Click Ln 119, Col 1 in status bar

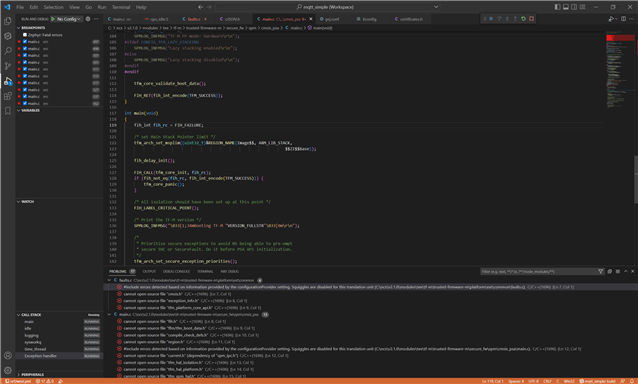tap(492, 381)
